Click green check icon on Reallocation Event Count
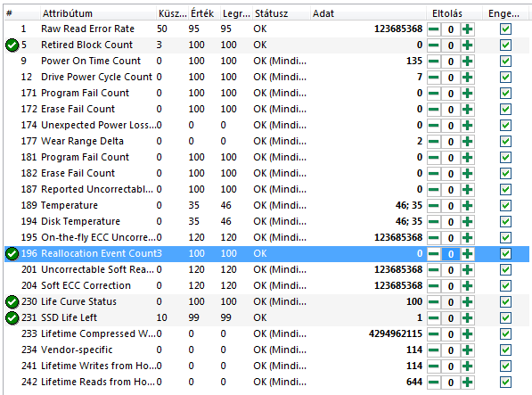This screenshot has width=532, height=395. click(x=12, y=254)
